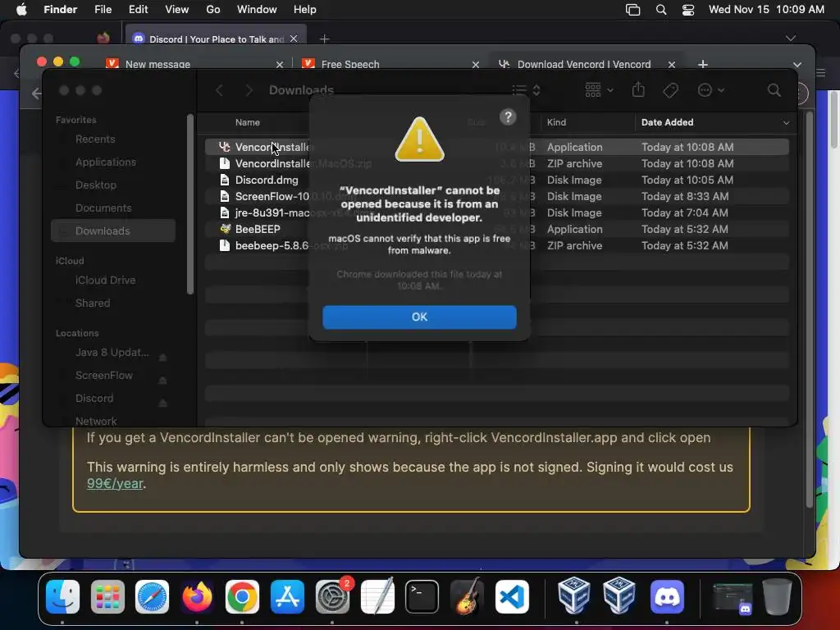Launch GarageBand from the Dock
Screen dimensions: 840x630
click(467, 596)
